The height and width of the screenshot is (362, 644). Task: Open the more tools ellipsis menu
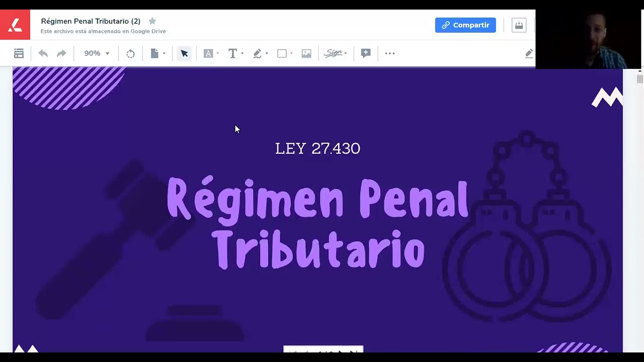point(390,53)
